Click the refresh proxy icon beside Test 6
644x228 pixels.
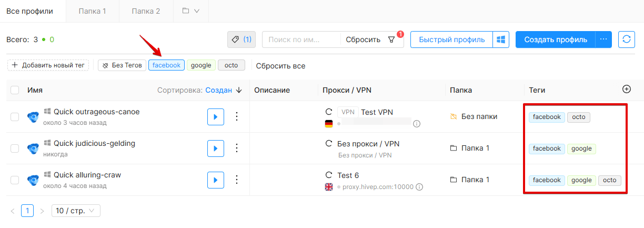click(329, 175)
